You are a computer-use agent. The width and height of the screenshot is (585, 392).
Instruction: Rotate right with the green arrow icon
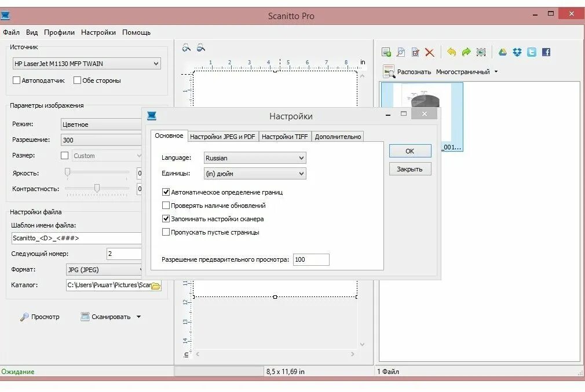pyautogui.click(x=466, y=52)
